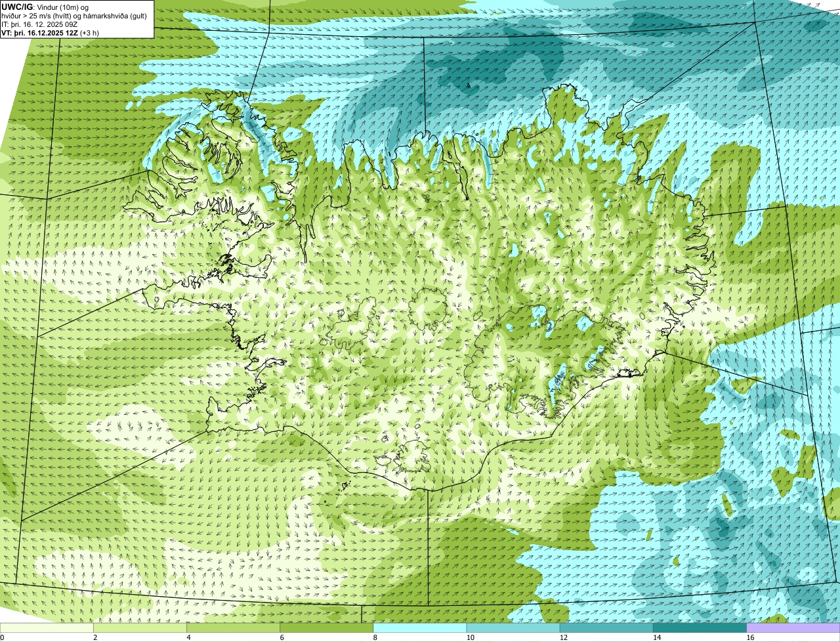840x642 pixels.
Task: Click the legend scale label "0"
Action: point(2,637)
